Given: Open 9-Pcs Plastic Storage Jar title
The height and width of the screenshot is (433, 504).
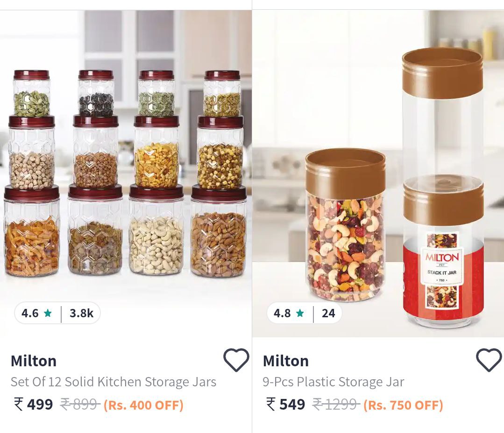Looking at the screenshot, I should pyautogui.click(x=334, y=382).
